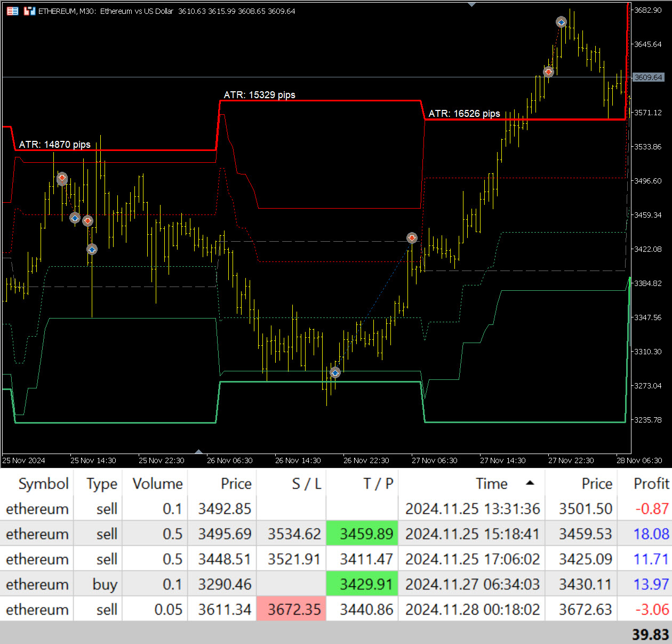
Task: Click the 'buy' type cell
Action: point(105,584)
